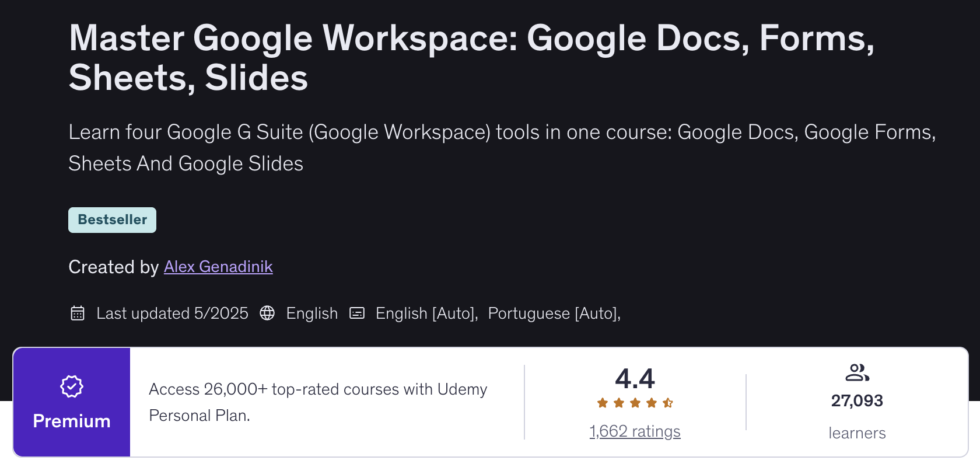This screenshot has width=980, height=467.
Task: Click the 27,093 learners count
Action: click(x=857, y=401)
